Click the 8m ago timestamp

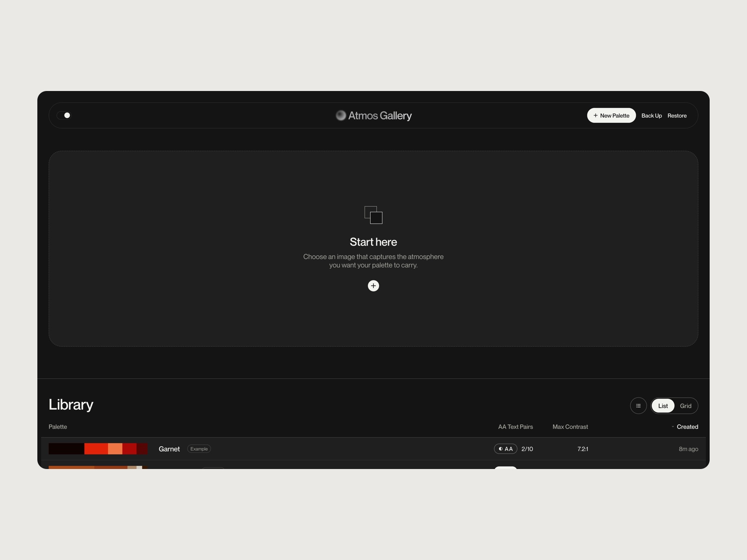(688, 449)
